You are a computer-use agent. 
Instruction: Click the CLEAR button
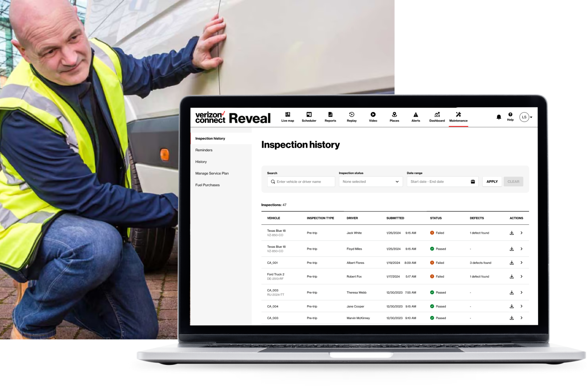(x=514, y=182)
